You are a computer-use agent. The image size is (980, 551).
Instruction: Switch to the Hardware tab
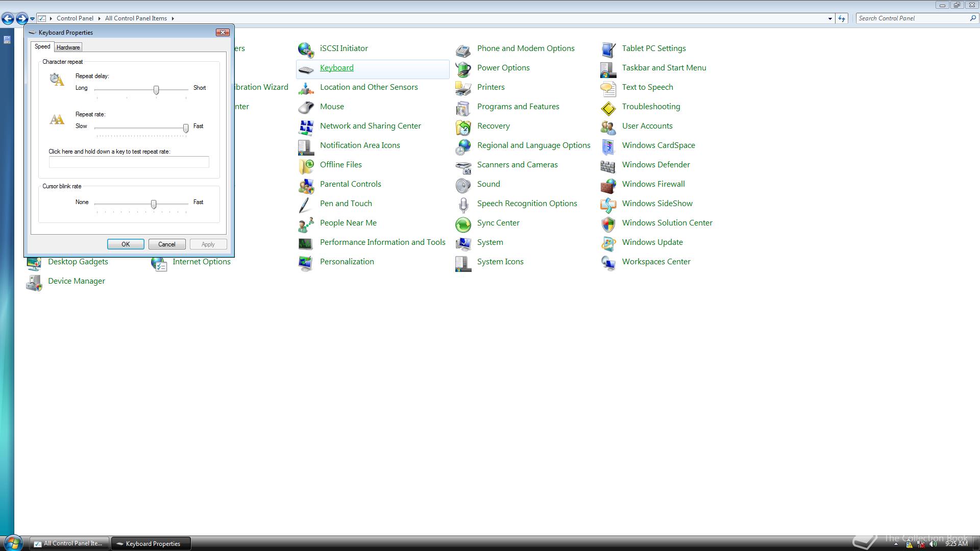click(x=68, y=47)
